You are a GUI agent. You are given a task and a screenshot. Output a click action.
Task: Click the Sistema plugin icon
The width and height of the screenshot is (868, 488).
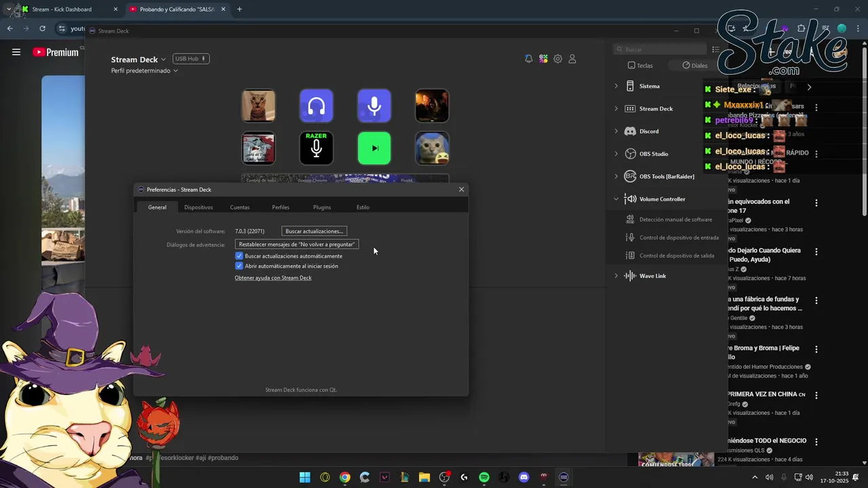pos(630,86)
